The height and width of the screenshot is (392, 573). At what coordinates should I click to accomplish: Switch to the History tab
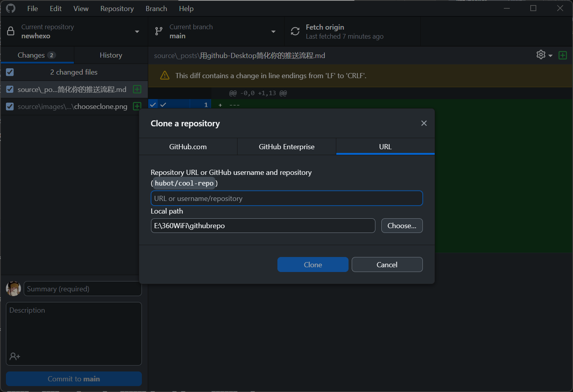[111, 55]
